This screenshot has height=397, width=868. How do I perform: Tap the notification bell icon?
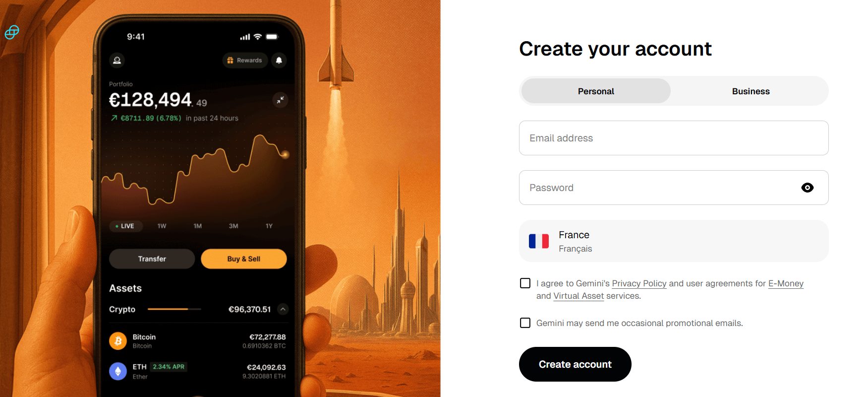[279, 60]
